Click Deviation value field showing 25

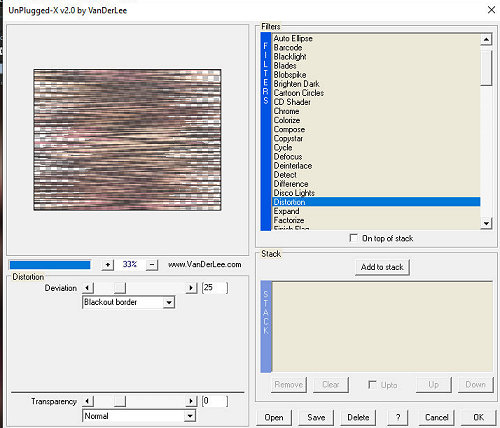(x=215, y=288)
